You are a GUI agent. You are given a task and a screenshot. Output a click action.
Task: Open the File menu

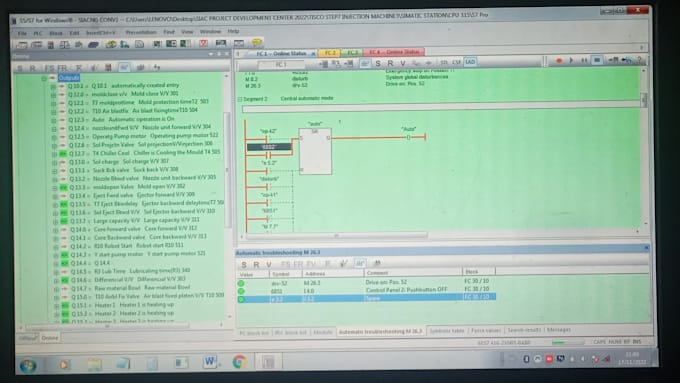click(23, 33)
